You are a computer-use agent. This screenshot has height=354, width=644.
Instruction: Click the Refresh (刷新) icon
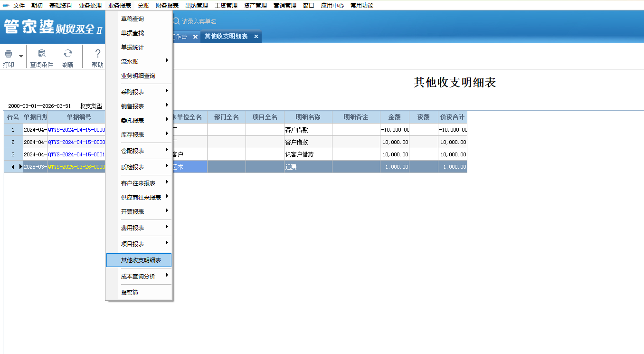coord(68,54)
